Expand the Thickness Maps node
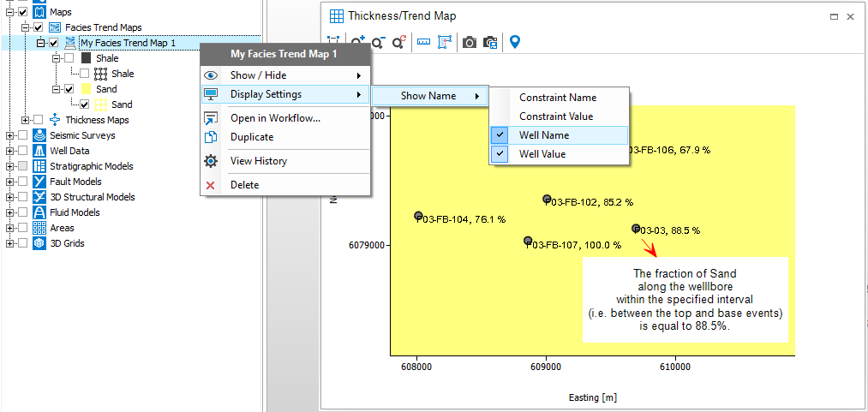The image size is (868, 412). pos(26,120)
